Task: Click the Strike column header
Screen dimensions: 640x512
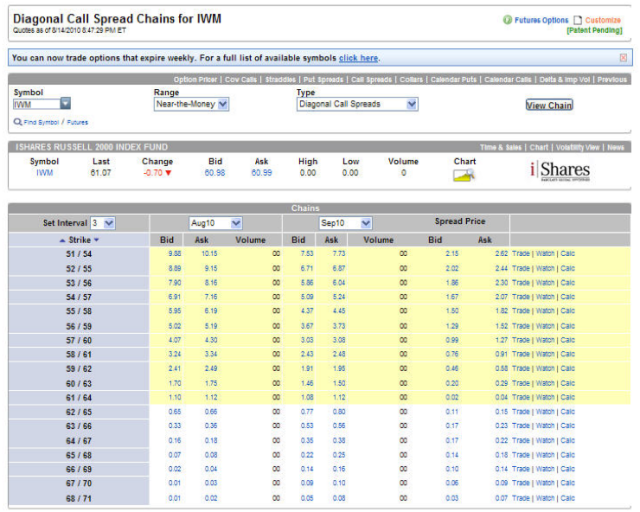Action: (x=80, y=240)
